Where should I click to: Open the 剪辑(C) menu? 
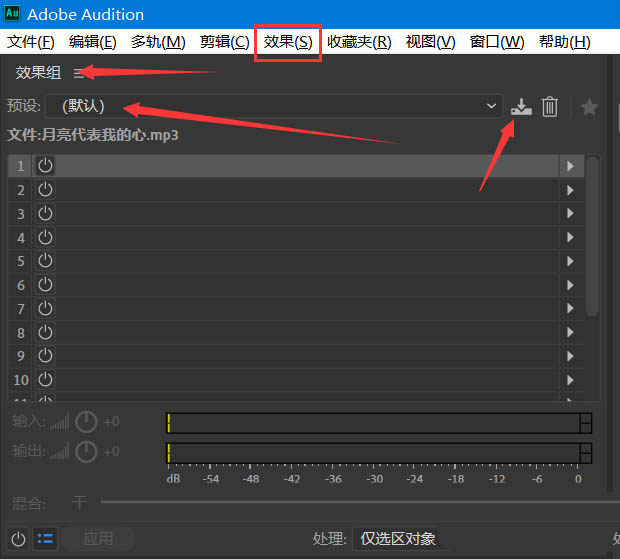[x=225, y=42]
